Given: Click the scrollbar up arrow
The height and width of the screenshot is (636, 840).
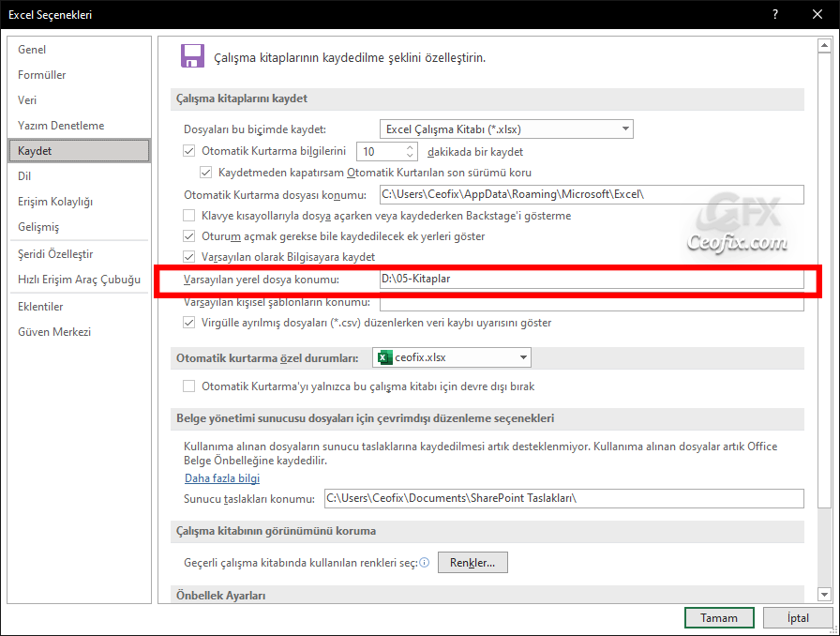Looking at the screenshot, I should tap(824, 46).
